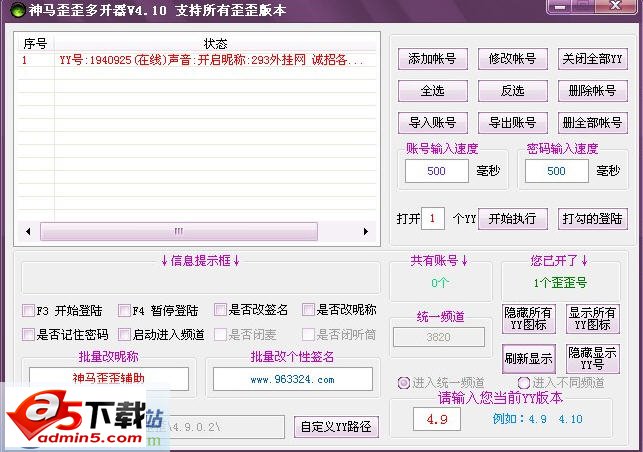Click the 密码输入速度 milliseconds field
The width and height of the screenshot is (643, 452).
pos(556,171)
